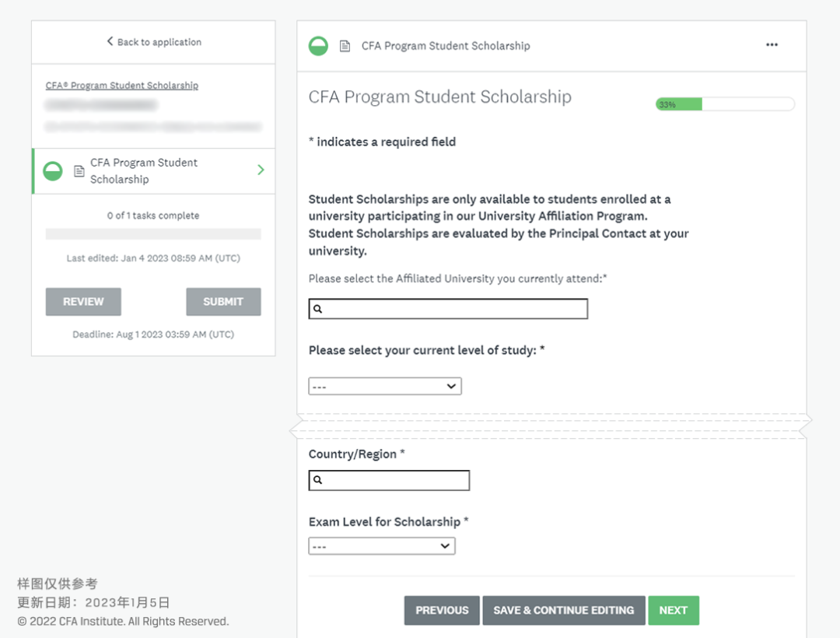840x638 pixels.
Task: Focus the Country/Region search field
Action: point(389,480)
